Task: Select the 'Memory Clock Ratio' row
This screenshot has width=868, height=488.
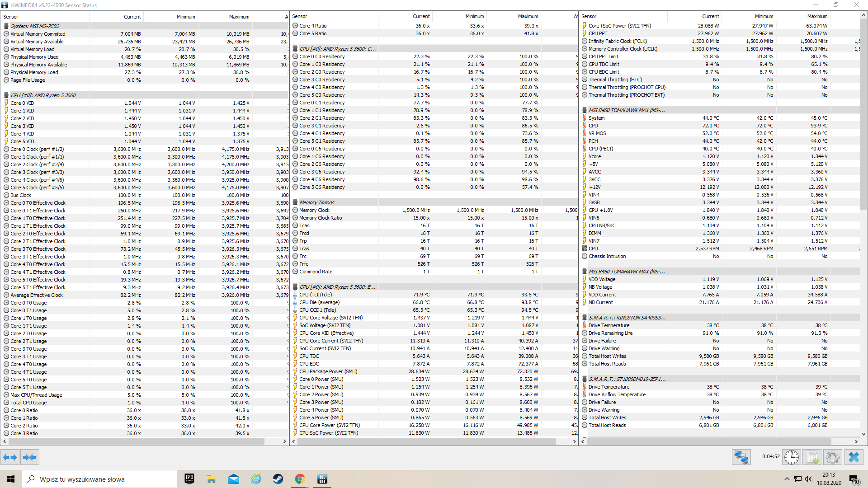Action: tap(434, 218)
